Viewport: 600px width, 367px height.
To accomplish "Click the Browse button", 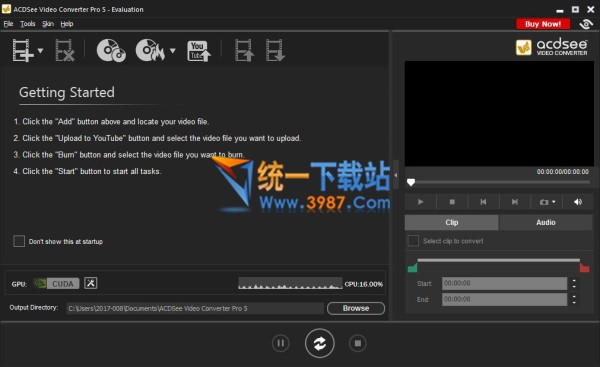I will 356,308.
